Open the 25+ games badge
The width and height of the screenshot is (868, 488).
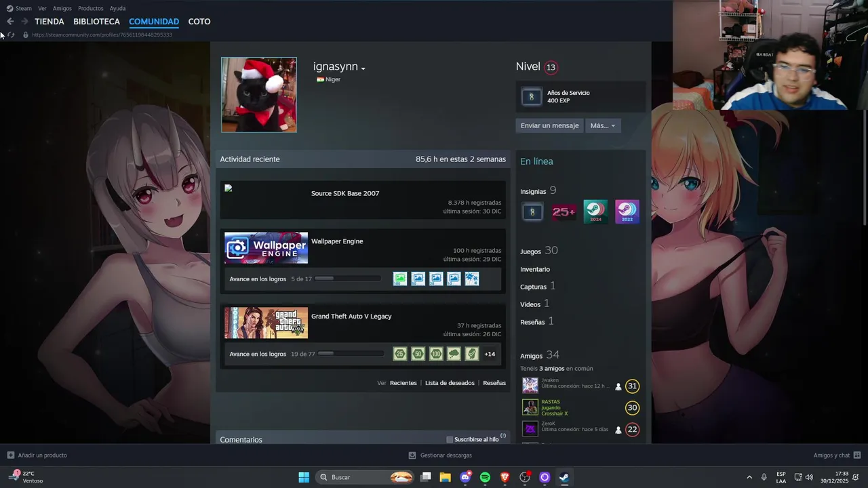pyautogui.click(x=564, y=212)
